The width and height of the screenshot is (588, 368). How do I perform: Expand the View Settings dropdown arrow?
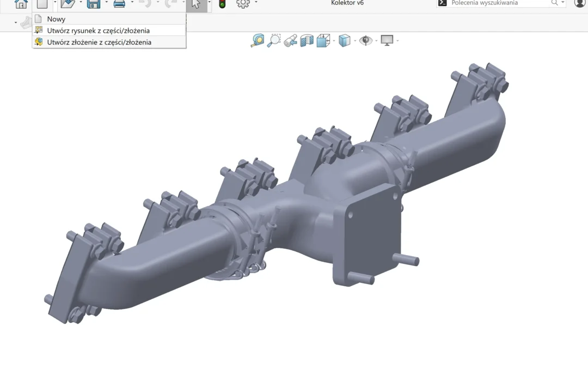[397, 40]
